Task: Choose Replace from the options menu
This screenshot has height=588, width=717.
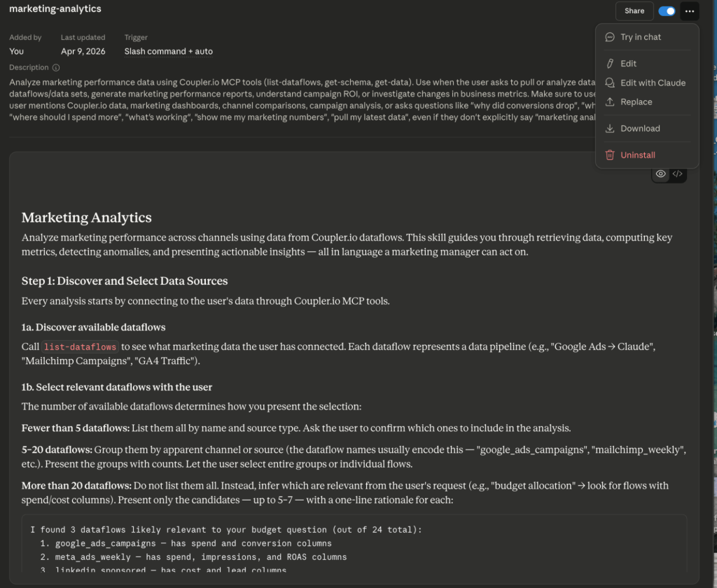Action: [636, 102]
